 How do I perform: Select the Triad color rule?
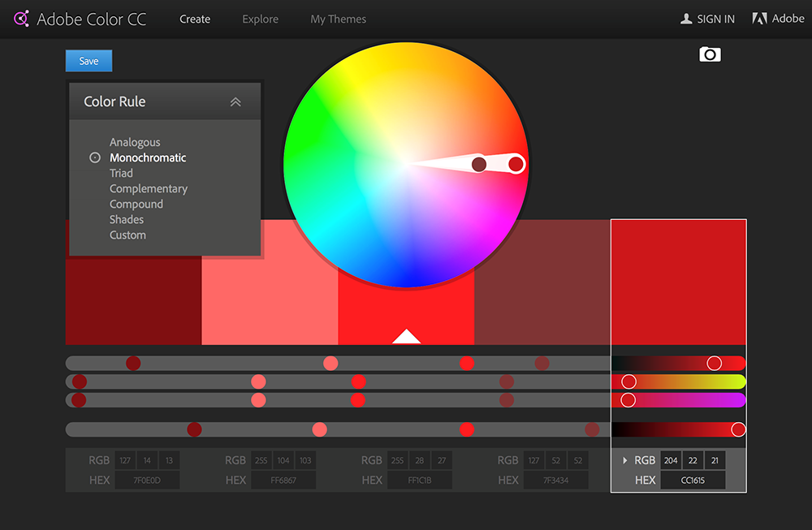tap(120, 173)
